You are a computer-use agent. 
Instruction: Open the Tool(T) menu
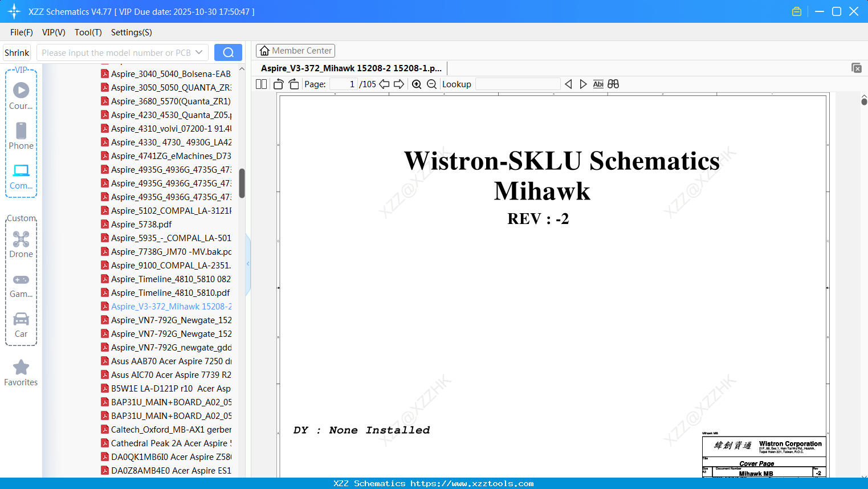pos(88,32)
